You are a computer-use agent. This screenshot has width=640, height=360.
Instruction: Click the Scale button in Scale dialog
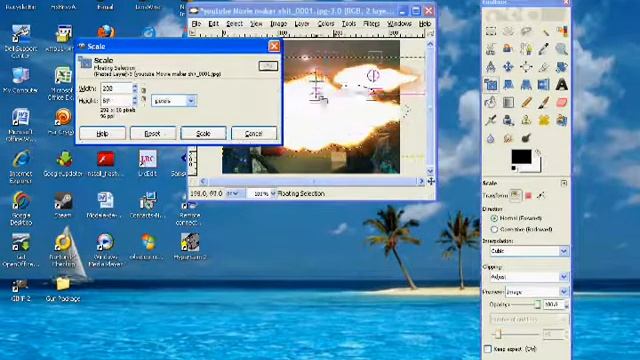tap(203, 133)
